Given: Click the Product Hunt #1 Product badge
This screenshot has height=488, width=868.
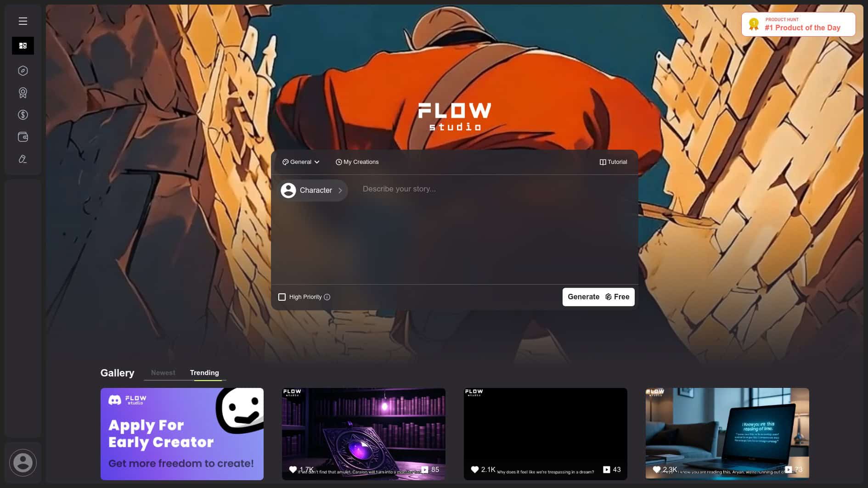Looking at the screenshot, I should [x=798, y=24].
